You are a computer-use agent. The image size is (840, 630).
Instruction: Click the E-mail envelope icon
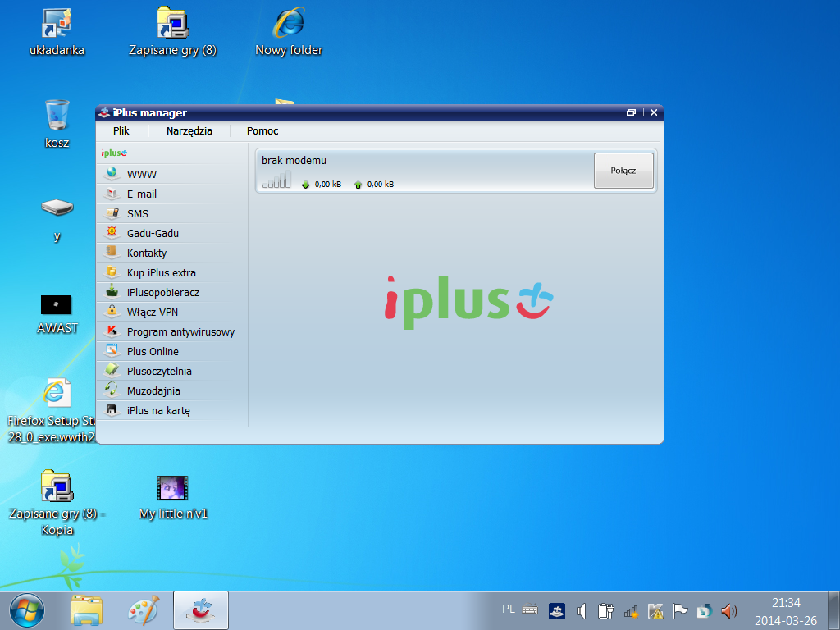click(x=112, y=194)
